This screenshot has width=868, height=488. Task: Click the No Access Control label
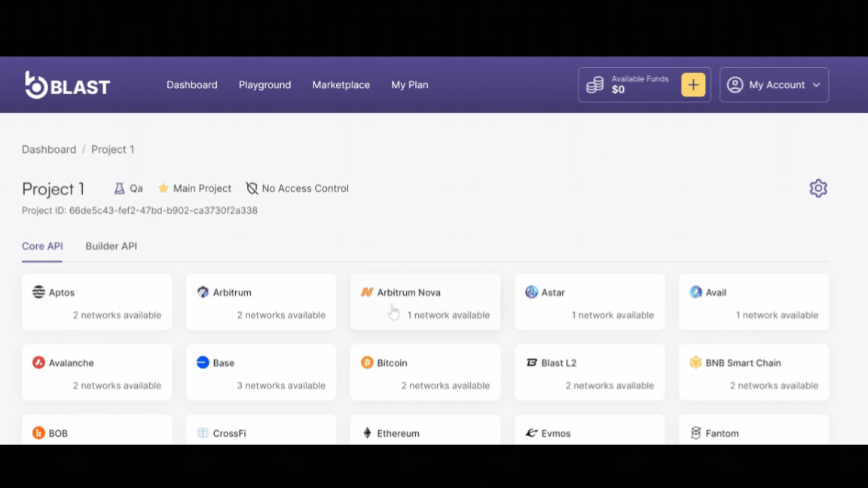tap(305, 188)
